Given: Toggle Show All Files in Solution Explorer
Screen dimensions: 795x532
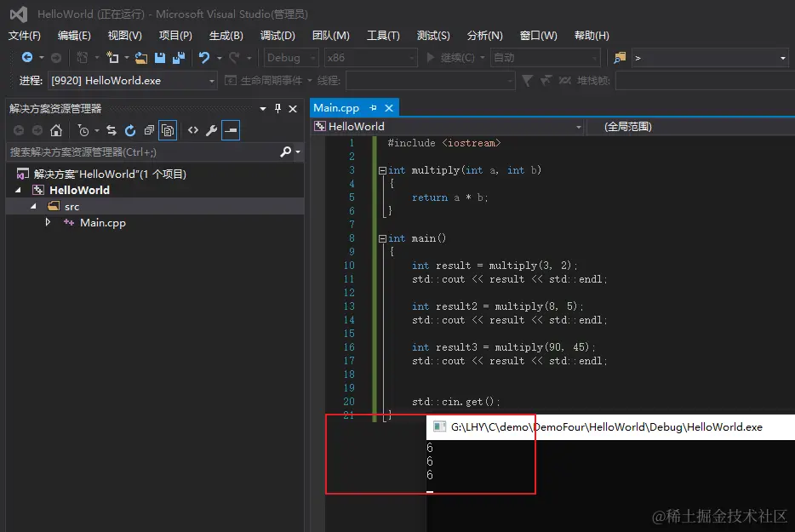Looking at the screenshot, I should 168,131.
